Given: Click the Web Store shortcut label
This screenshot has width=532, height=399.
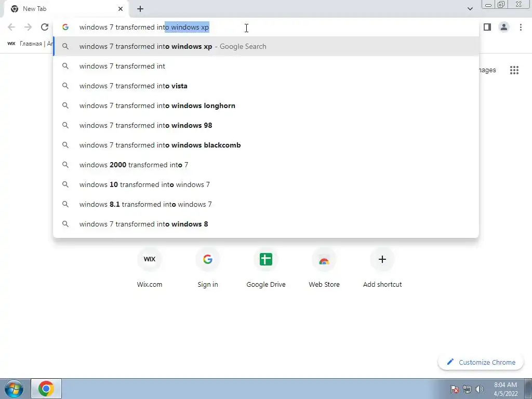Looking at the screenshot, I should (324, 284).
